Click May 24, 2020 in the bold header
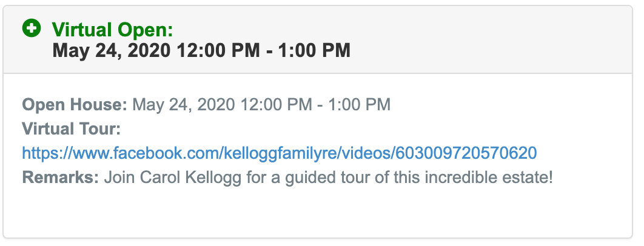 [x=112, y=51]
